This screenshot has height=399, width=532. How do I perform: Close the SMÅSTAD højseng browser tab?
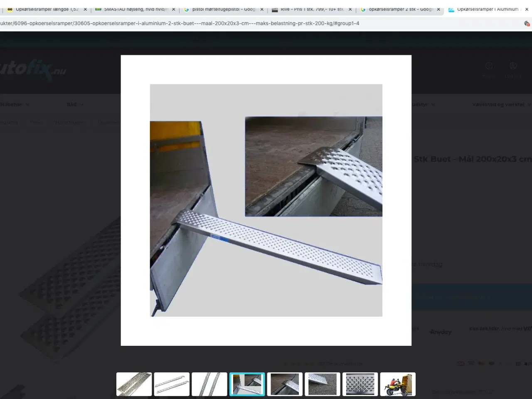click(x=174, y=9)
